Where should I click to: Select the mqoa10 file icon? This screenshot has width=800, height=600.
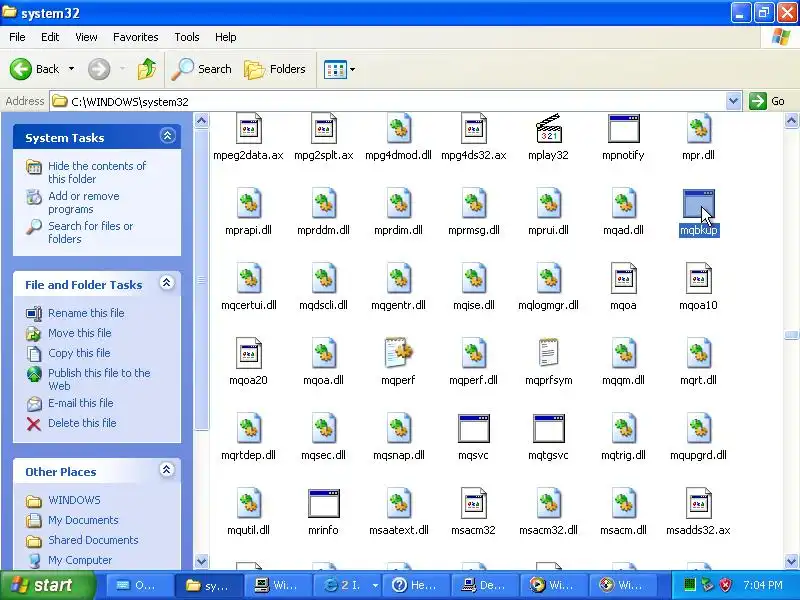[x=698, y=279]
